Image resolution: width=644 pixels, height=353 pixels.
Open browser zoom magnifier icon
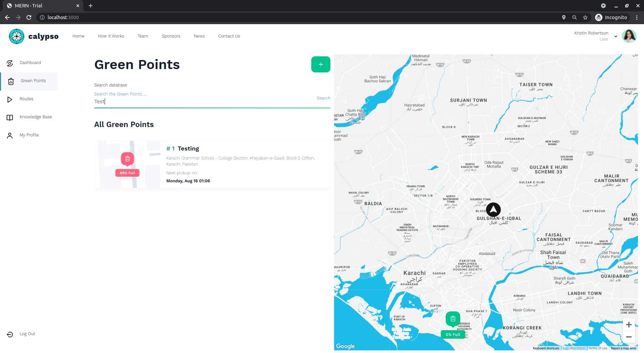click(x=575, y=17)
